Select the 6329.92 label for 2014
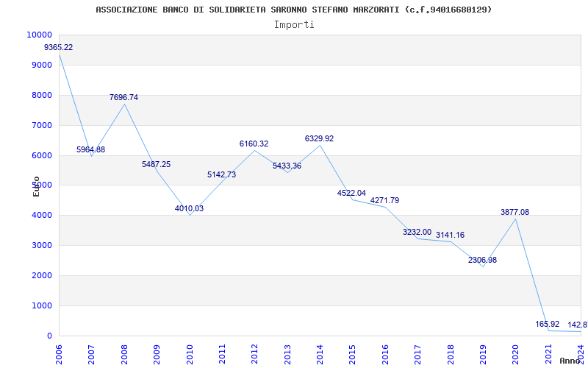This screenshot has height=368, width=588. 319,138
